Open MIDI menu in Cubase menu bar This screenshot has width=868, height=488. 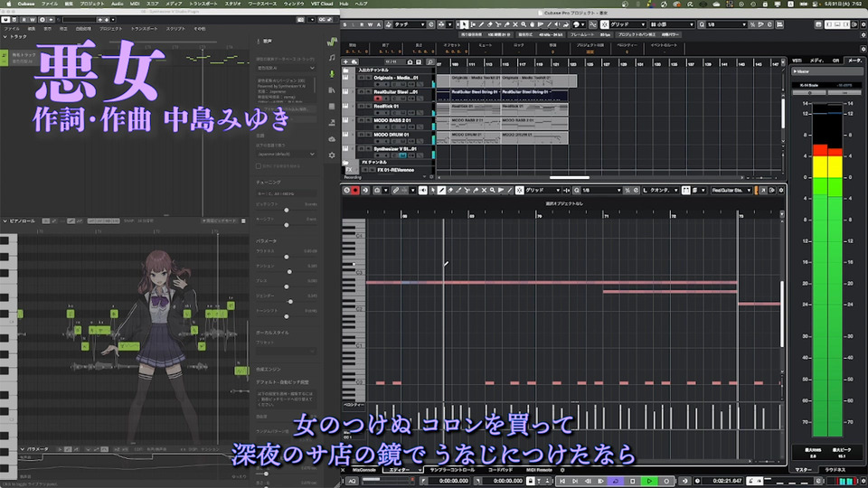coord(135,4)
